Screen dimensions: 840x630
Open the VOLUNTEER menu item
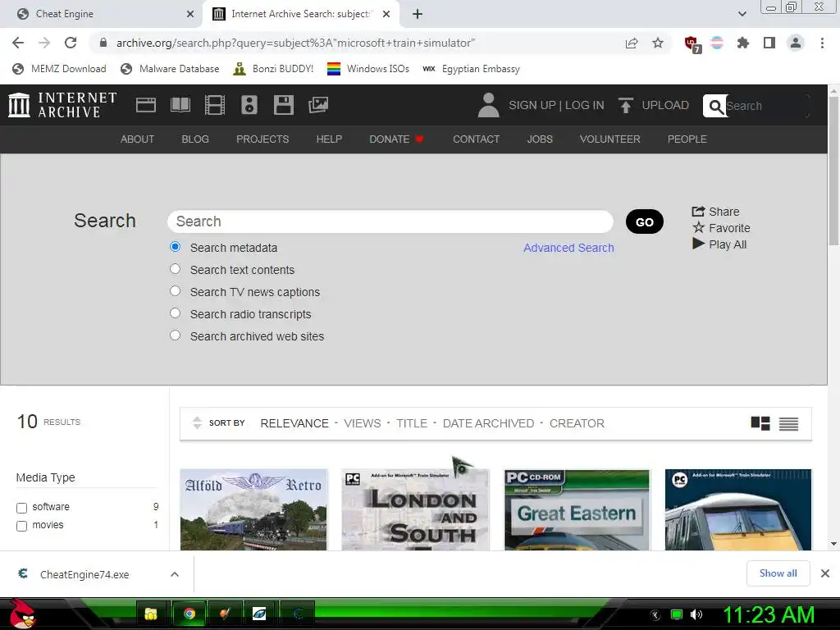[609, 139]
